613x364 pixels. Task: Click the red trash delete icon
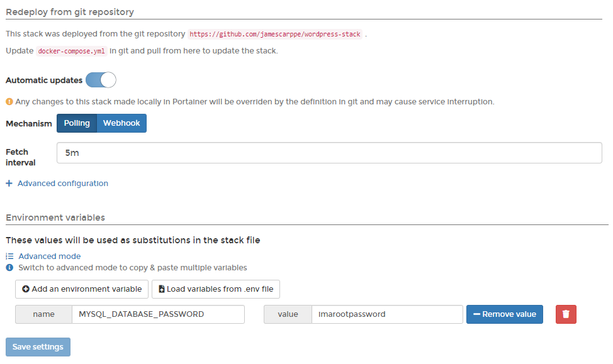[566, 314]
